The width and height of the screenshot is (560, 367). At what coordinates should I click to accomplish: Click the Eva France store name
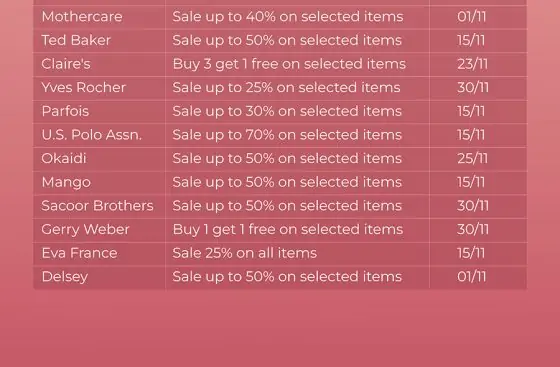(79, 253)
